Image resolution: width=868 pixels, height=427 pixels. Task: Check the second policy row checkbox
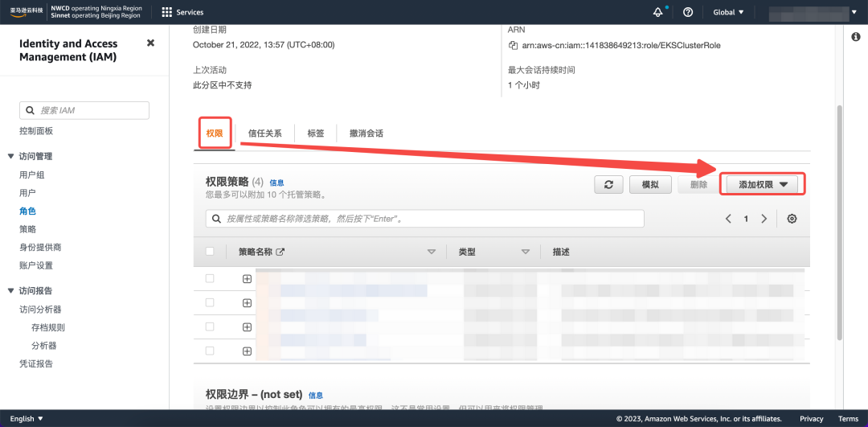coord(210,302)
